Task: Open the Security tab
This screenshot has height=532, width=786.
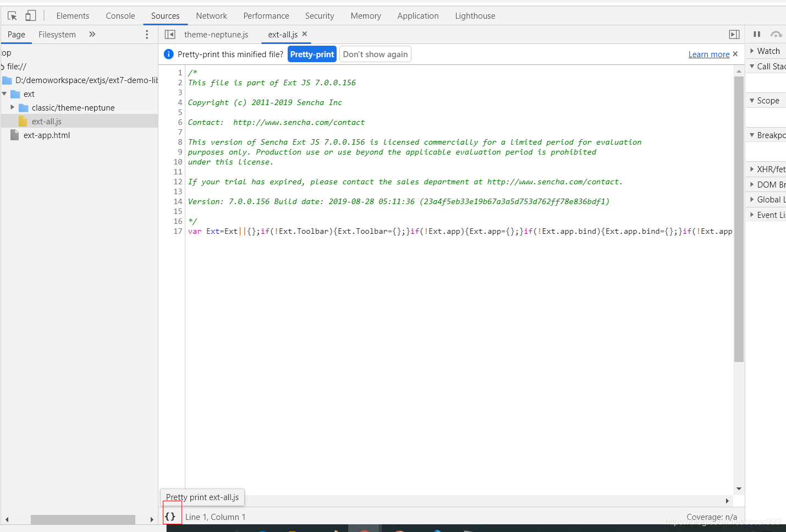Action: pyautogui.click(x=320, y=16)
